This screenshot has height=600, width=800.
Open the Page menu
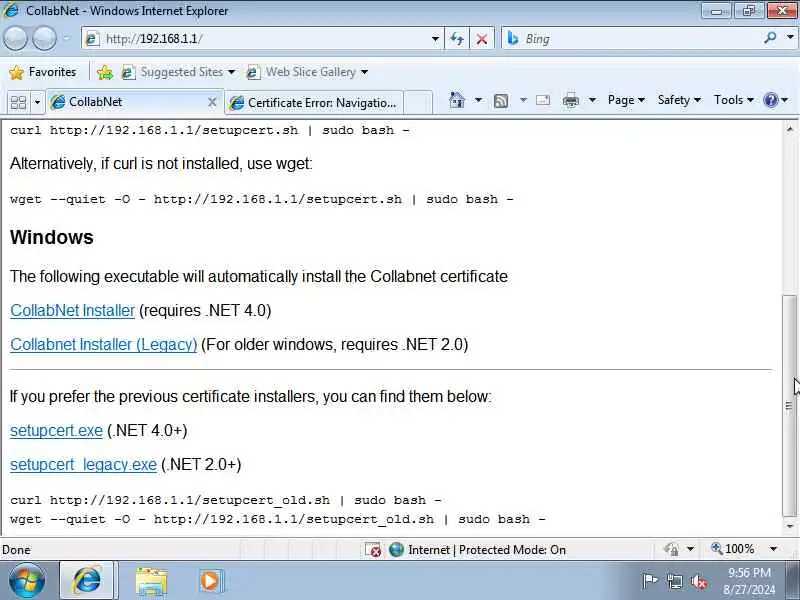tap(626, 100)
